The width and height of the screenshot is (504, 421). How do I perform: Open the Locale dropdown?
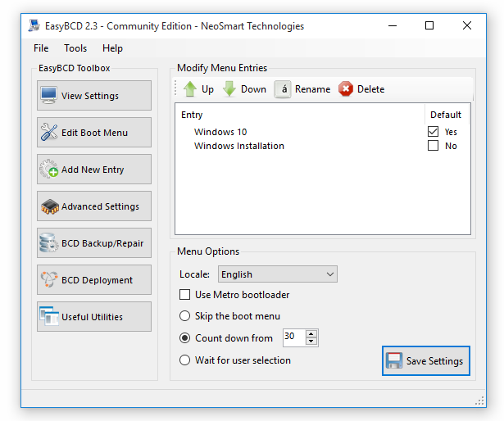[278, 274]
